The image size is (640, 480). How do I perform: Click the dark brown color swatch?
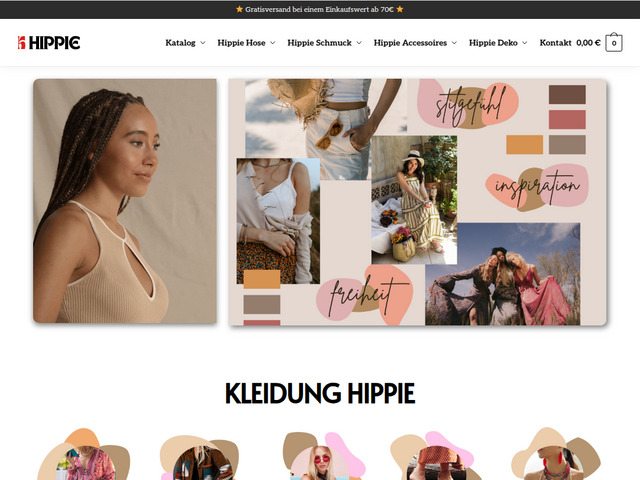567,94
